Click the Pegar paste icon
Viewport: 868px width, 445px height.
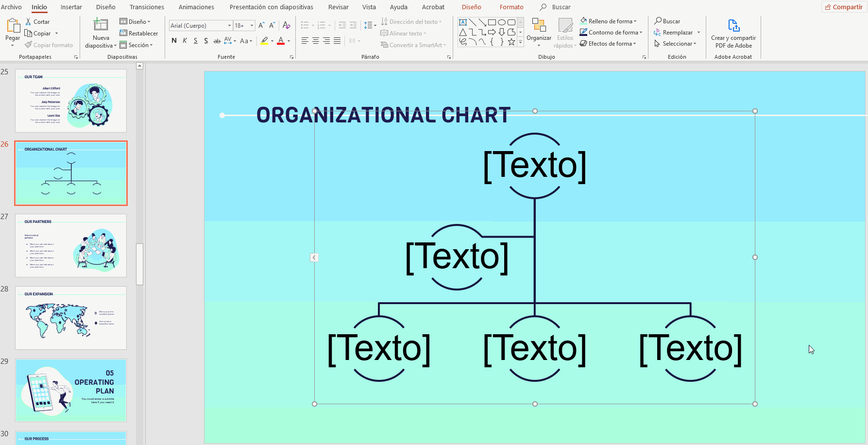(x=13, y=26)
